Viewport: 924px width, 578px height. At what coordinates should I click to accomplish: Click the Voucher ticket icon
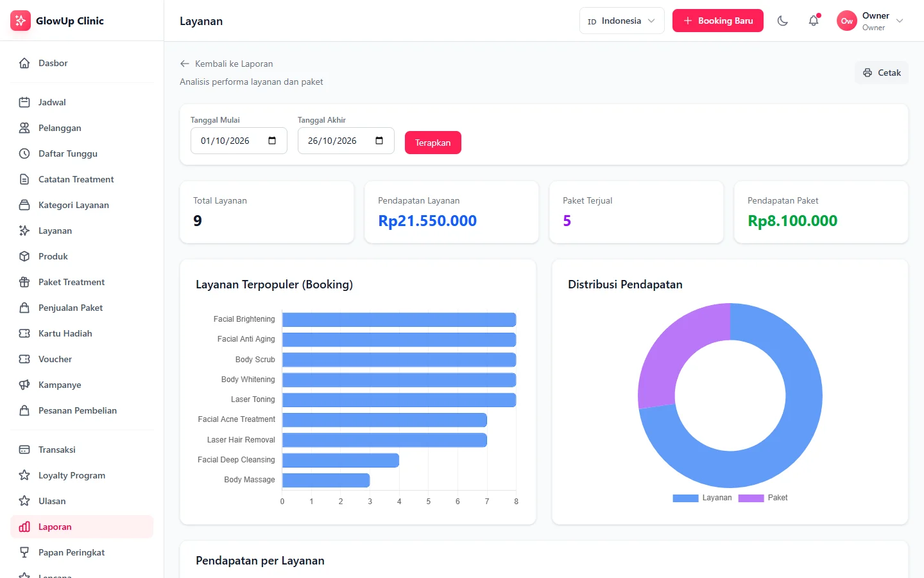point(24,359)
